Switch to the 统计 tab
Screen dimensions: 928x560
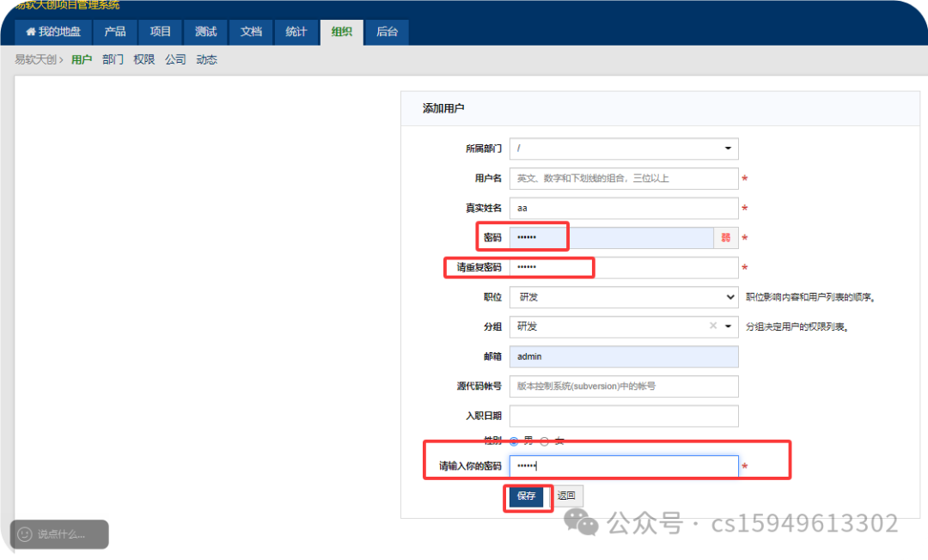click(296, 32)
